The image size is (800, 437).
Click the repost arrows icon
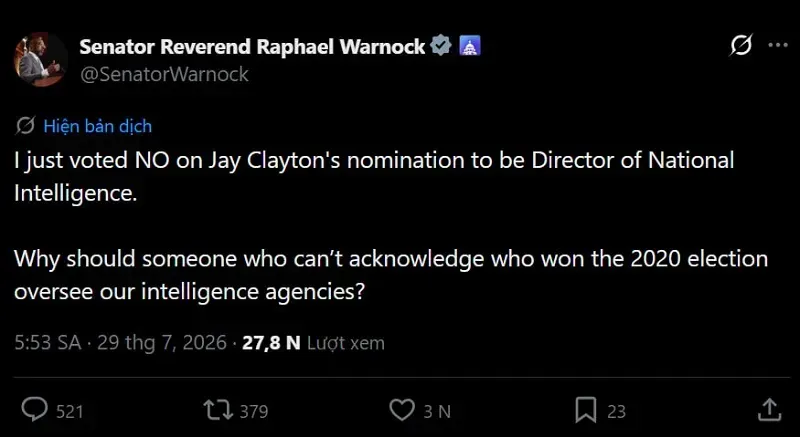pyautogui.click(x=218, y=410)
